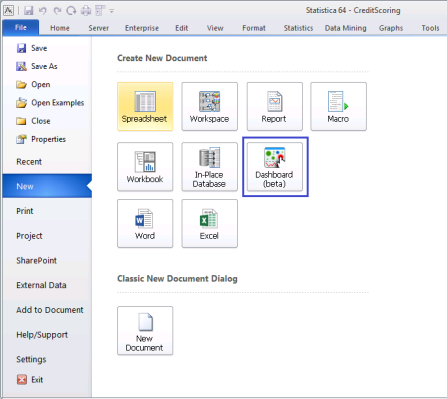
Task: Click the Save icon in quick access toolbar
Action: [x=29, y=11]
